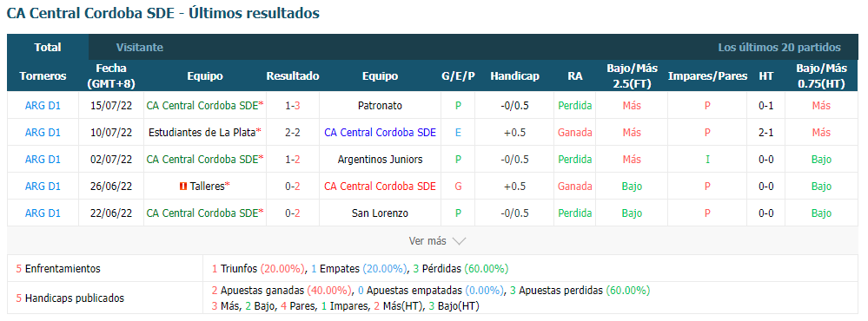Open ARG D1 link for the 15/07/22 match
Screen dimensions: 868x321
click(43, 106)
